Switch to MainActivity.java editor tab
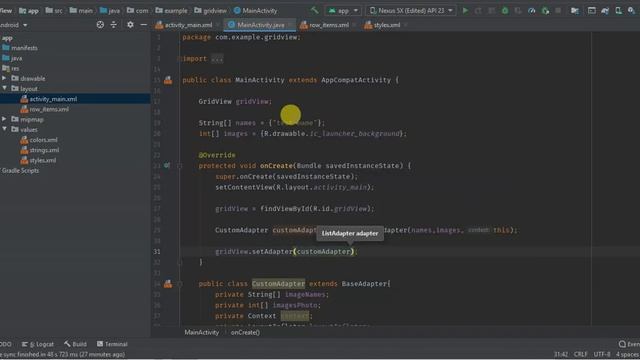 pos(260,25)
